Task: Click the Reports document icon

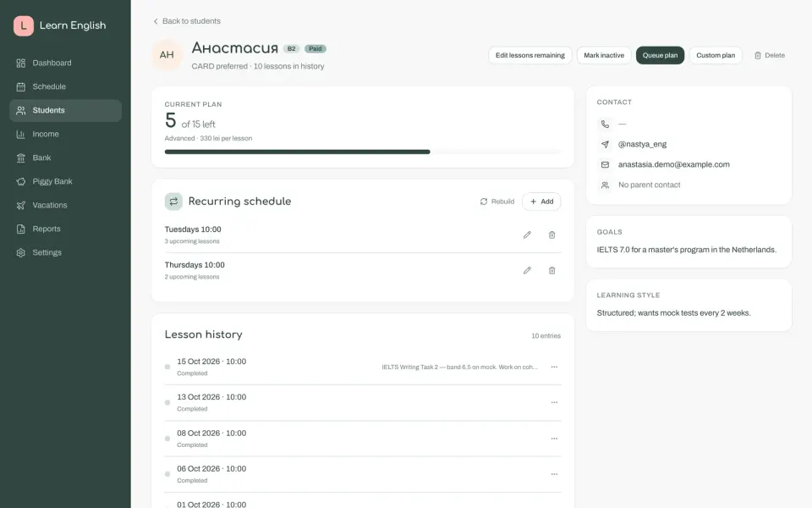Action: tap(20, 229)
